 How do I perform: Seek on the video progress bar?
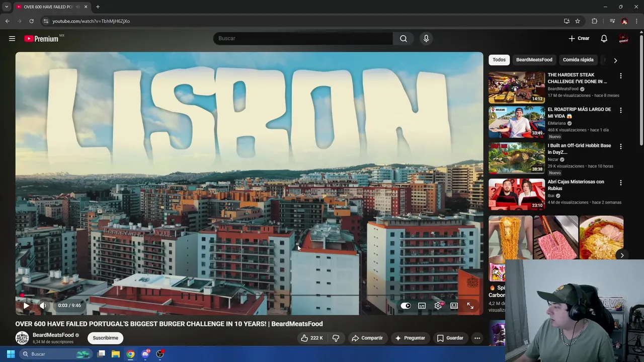pyautogui.click(x=249, y=296)
